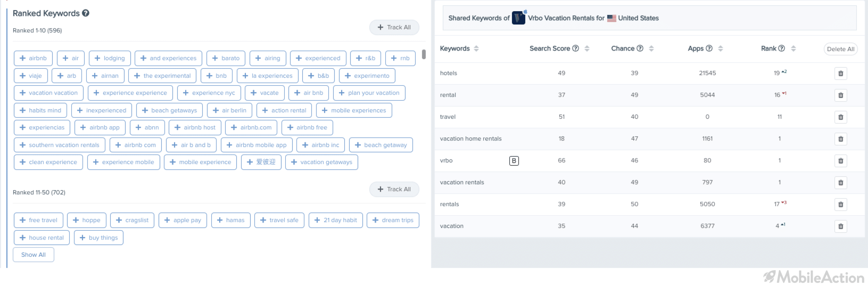The height and width of the screenshot is (285, 868).
Task: Add the 'vacation vacation' keyword chip
Action: (48, 93)
